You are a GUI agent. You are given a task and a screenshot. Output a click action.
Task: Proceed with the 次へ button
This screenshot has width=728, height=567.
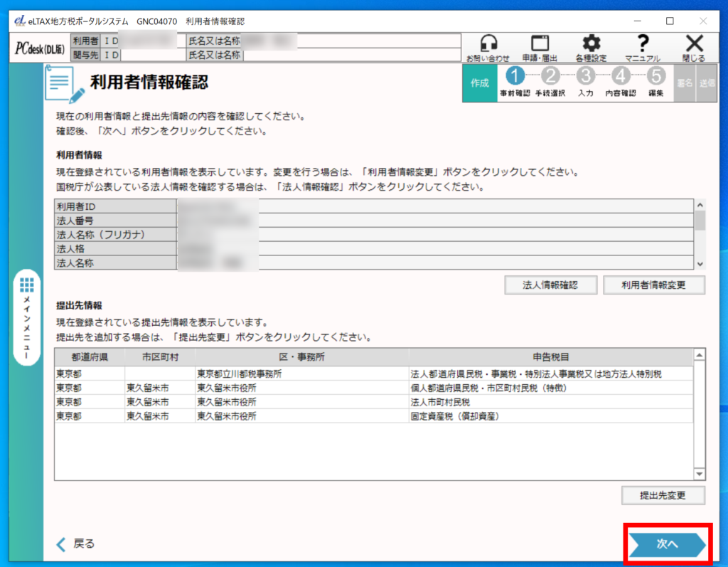(667, 544)
